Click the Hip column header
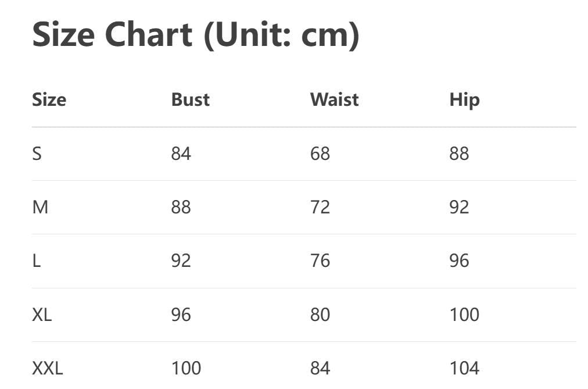The height and width of the screenshot is (389, 588). click(x=464, y=99)
